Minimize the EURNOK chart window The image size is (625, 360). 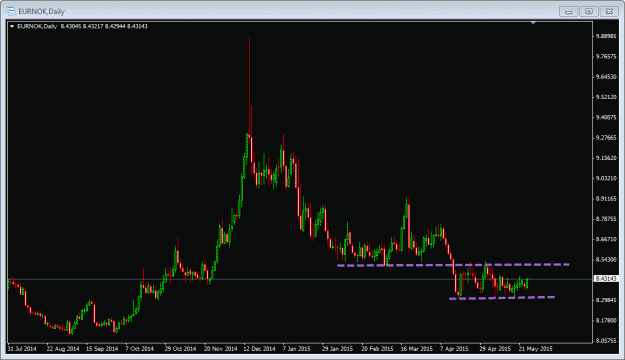pyautogui.click(x=568, y=12)
